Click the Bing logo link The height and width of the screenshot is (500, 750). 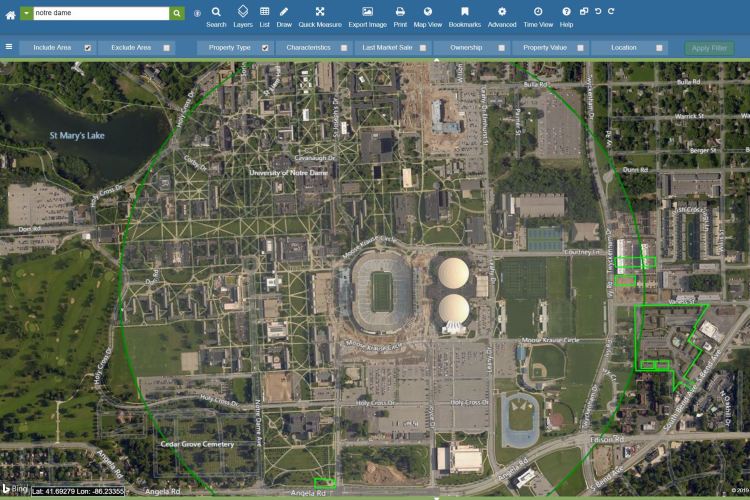coord(15,489)
